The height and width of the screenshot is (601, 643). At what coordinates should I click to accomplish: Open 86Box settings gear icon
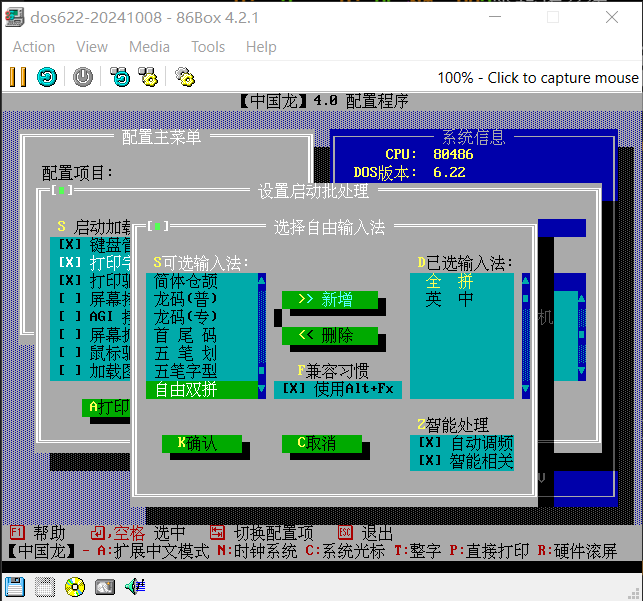point(184,77)
